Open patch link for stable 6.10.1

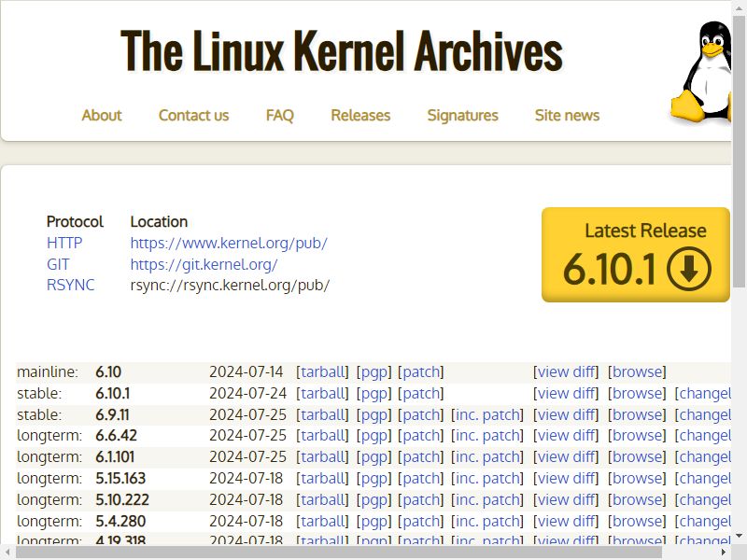pos(421,394)
